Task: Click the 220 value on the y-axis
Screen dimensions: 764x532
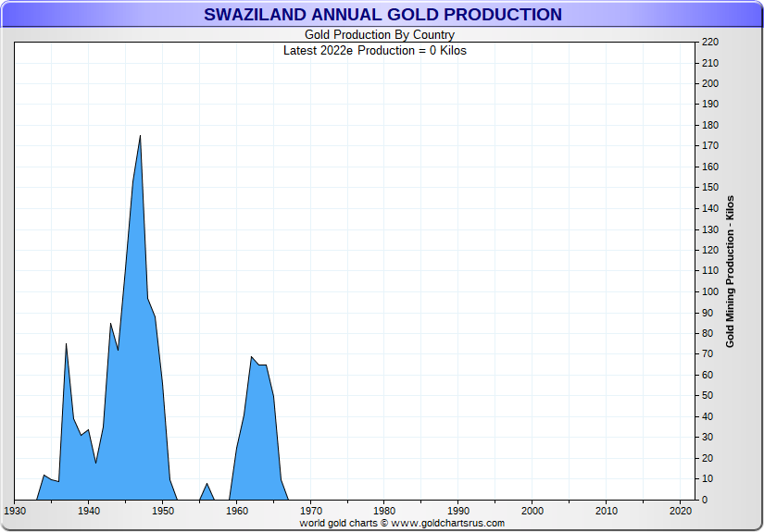Action: click(x=711, y=42)
